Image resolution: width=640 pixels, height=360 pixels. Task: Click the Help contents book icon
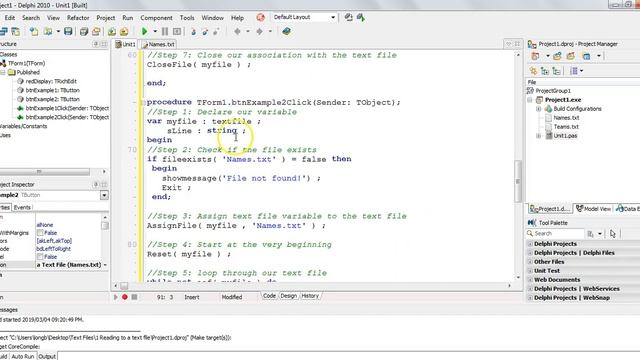click(287, 31)
